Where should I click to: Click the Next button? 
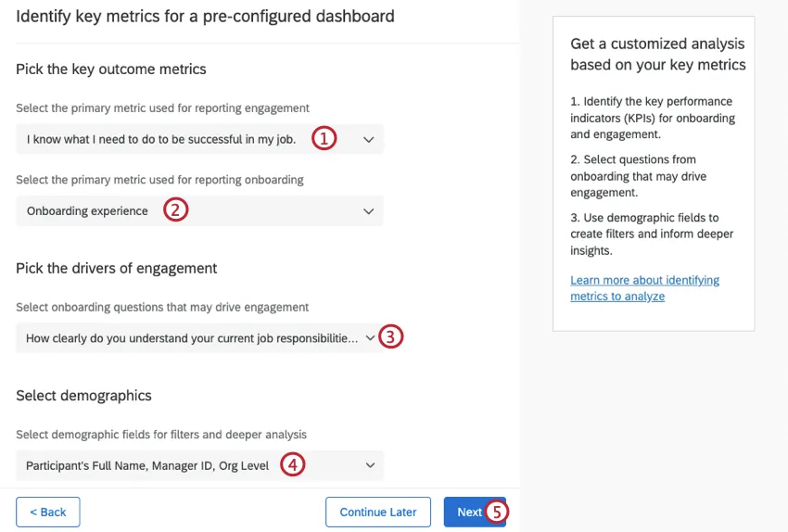pyautogui.click(x=467, y=512)
